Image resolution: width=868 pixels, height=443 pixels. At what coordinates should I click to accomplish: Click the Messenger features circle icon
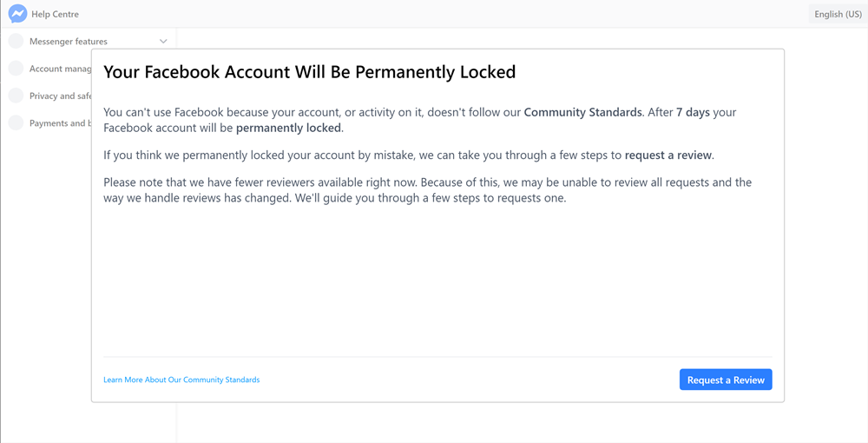[x=16, y=41]
